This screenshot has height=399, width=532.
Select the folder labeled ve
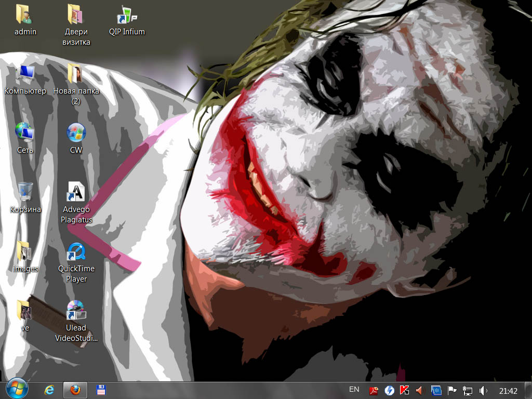25,316
